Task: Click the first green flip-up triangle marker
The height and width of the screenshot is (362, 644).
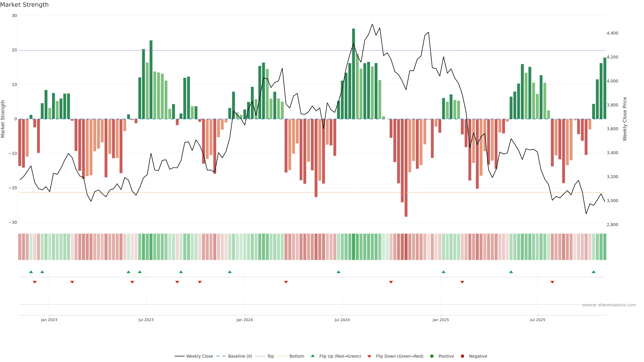Action: point(31,272)
